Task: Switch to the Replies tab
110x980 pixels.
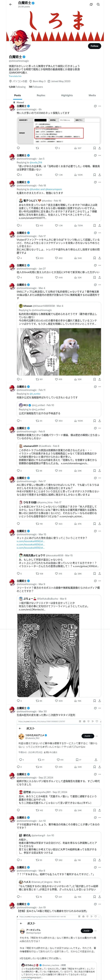Action: (41, 96)
